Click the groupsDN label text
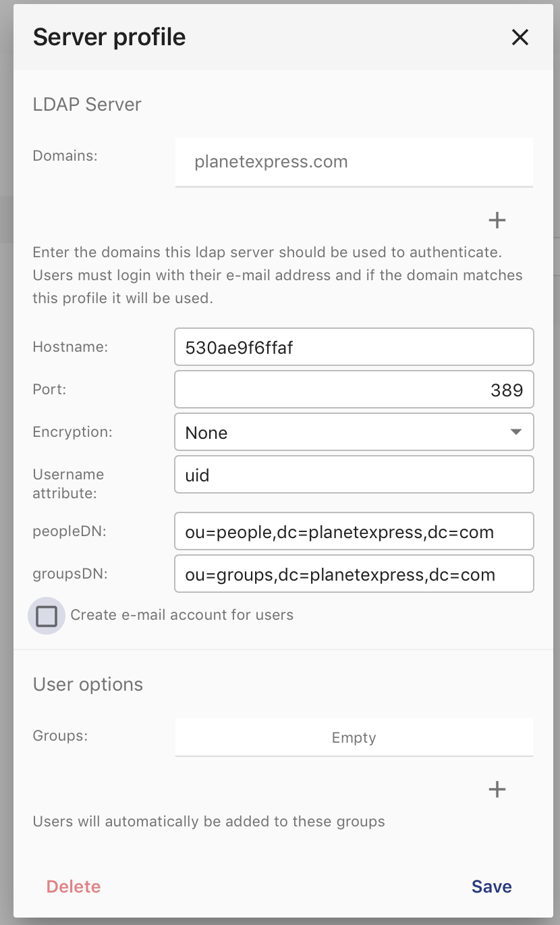This screenshot has width=560, height=925. point(70,574)
